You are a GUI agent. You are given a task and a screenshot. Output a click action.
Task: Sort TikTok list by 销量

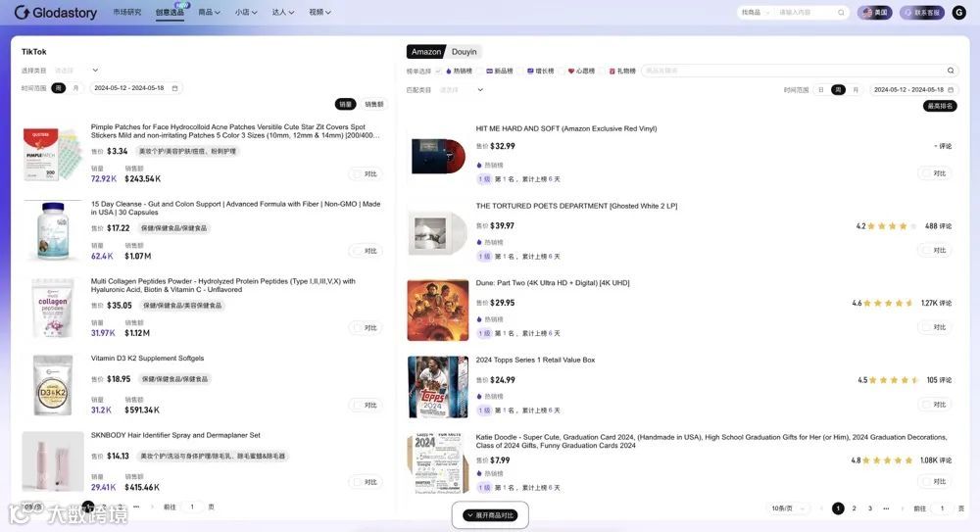pyautogui.click(x=345, y=105)
